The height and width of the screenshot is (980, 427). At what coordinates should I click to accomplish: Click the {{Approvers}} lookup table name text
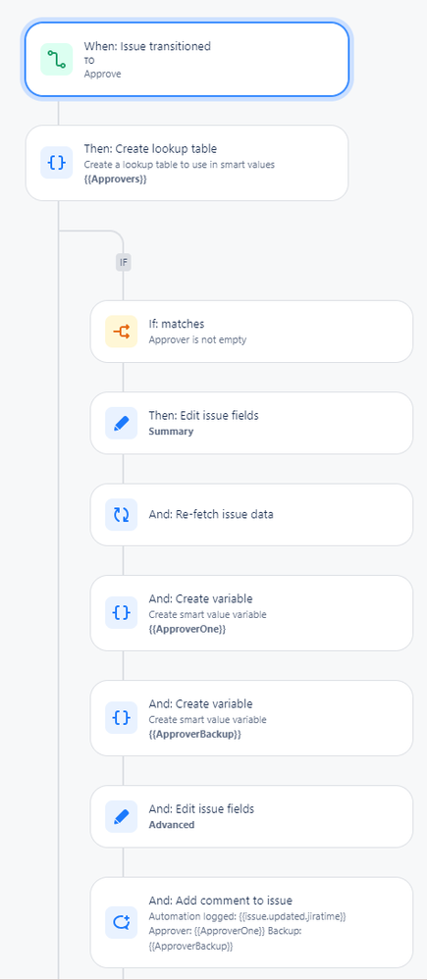pos(115,177)
